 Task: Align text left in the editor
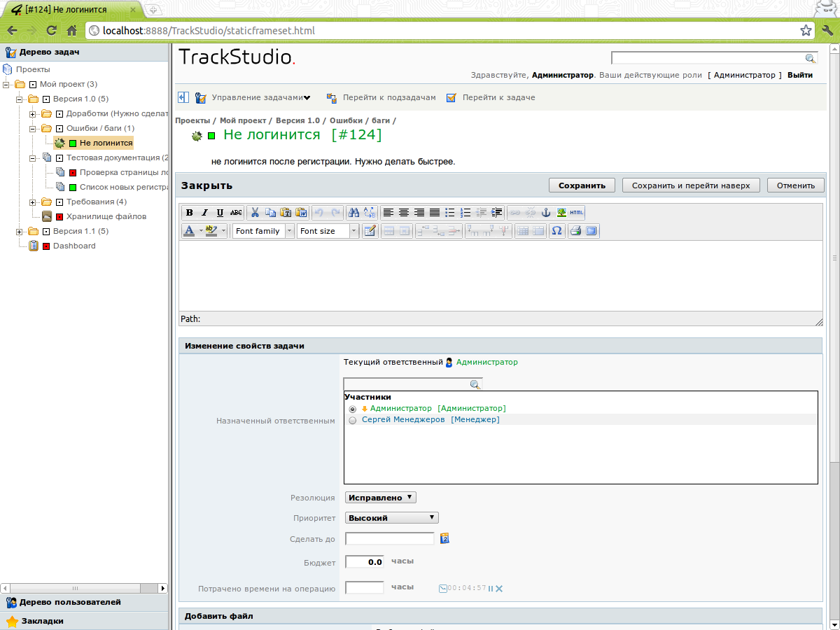pyautogui.click(x=388, y=213)
